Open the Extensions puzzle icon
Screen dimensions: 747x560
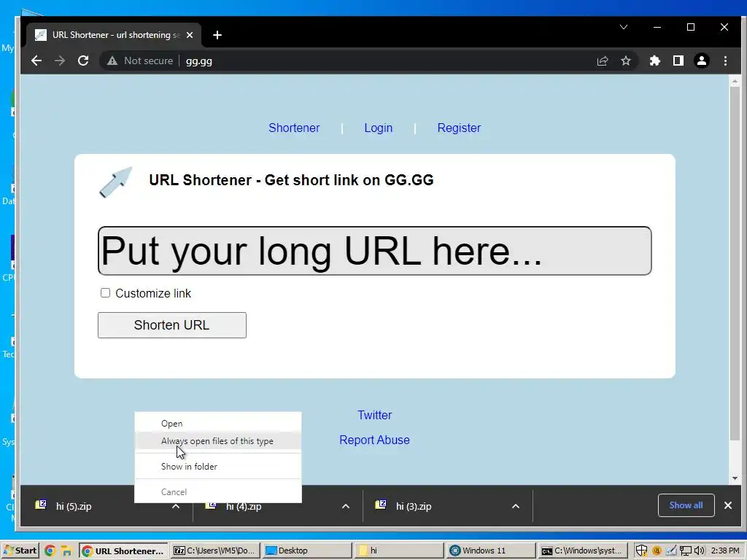pos(655,61)
